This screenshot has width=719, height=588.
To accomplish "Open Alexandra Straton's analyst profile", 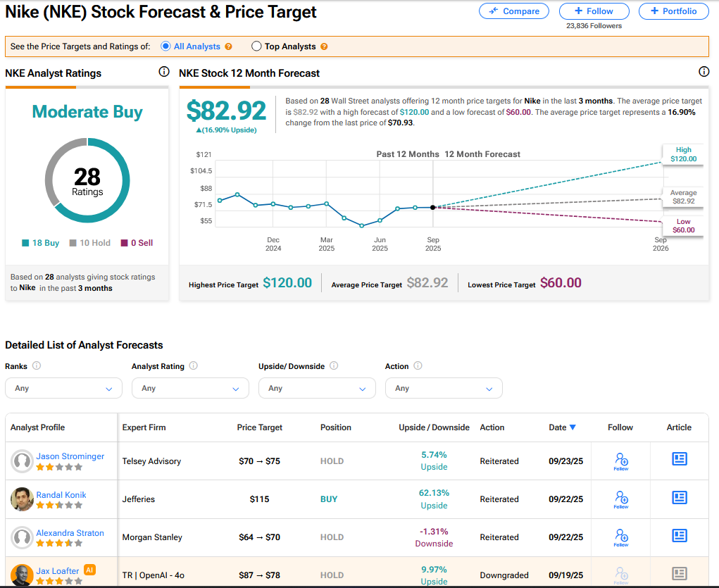I will pos(70,533).
